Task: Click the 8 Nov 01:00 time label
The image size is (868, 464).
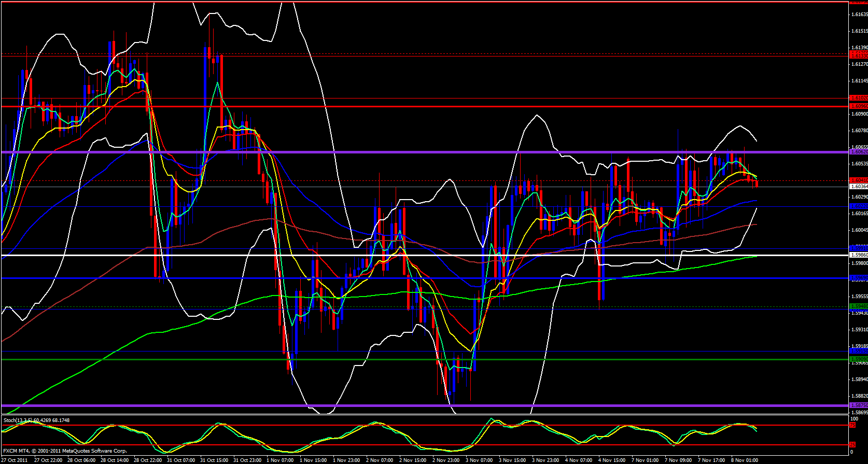Action: 745,460
